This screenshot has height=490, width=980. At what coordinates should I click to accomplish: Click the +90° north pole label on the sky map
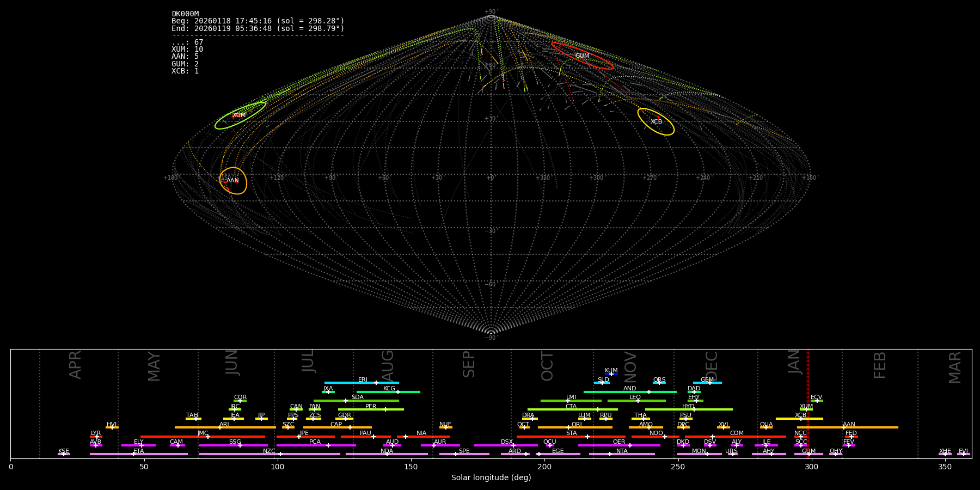click(x=491, y=12)
